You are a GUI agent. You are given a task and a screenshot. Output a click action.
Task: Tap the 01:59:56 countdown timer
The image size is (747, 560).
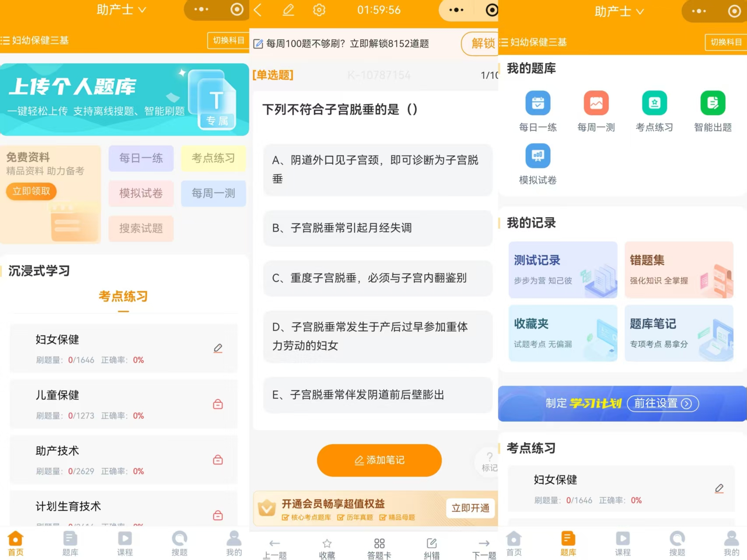pyautogui.click(x=379, y=10)
